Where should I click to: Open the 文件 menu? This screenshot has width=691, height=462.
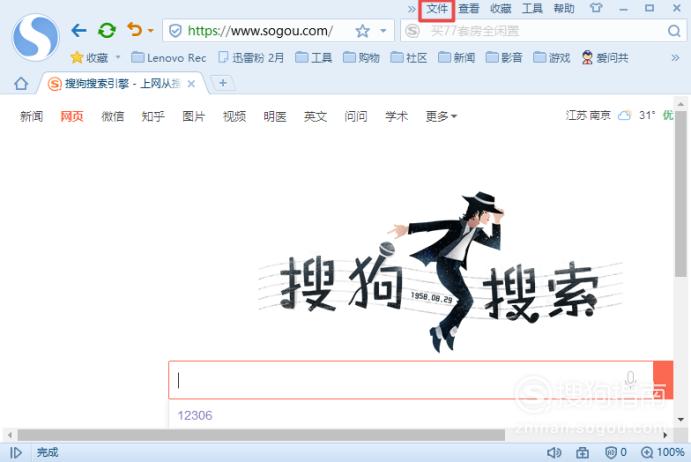(x=437, y=9)
